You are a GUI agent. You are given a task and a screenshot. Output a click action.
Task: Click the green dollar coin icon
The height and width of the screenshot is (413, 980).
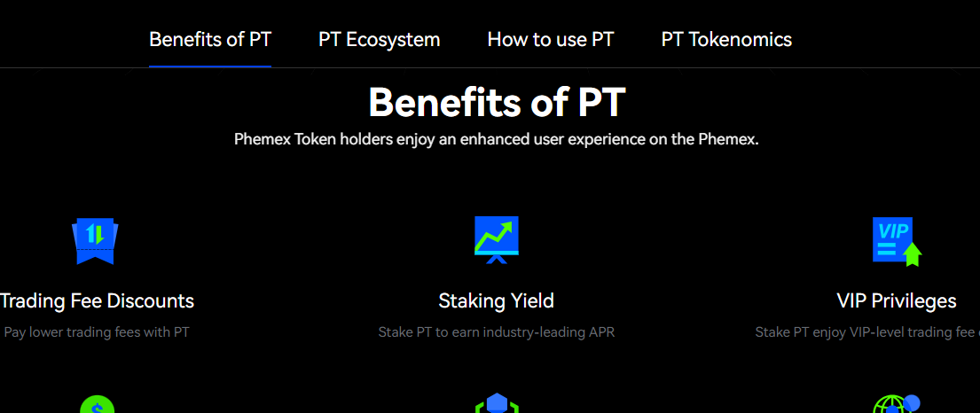click(98, 404)
